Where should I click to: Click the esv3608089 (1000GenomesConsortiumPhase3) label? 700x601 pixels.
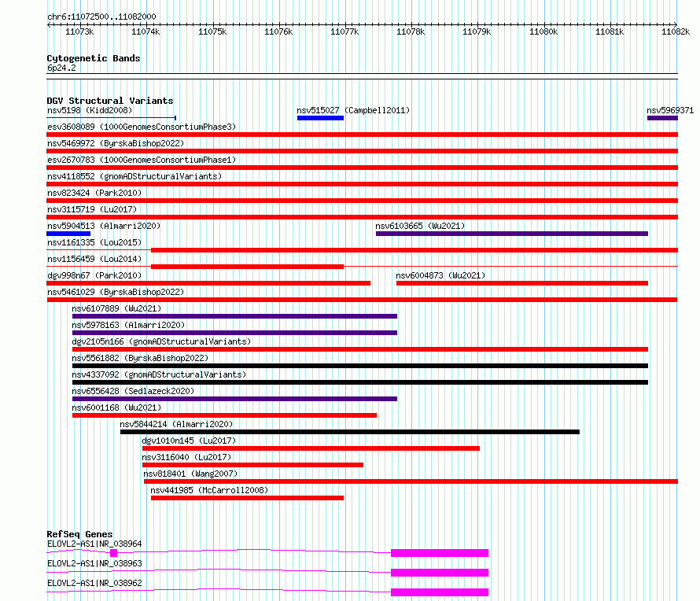click(142, 127)
